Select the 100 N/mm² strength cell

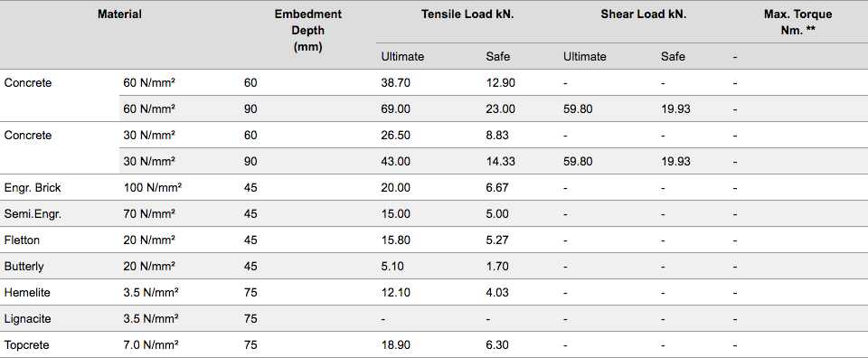coord(153,187)
